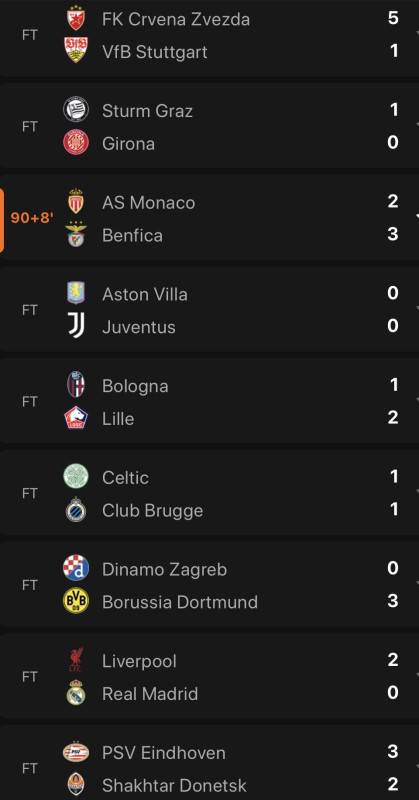Click the Liverpool liver bird crest
Image resolution: width=419 pixels, height=800 pixels.
tap(76, 660)
